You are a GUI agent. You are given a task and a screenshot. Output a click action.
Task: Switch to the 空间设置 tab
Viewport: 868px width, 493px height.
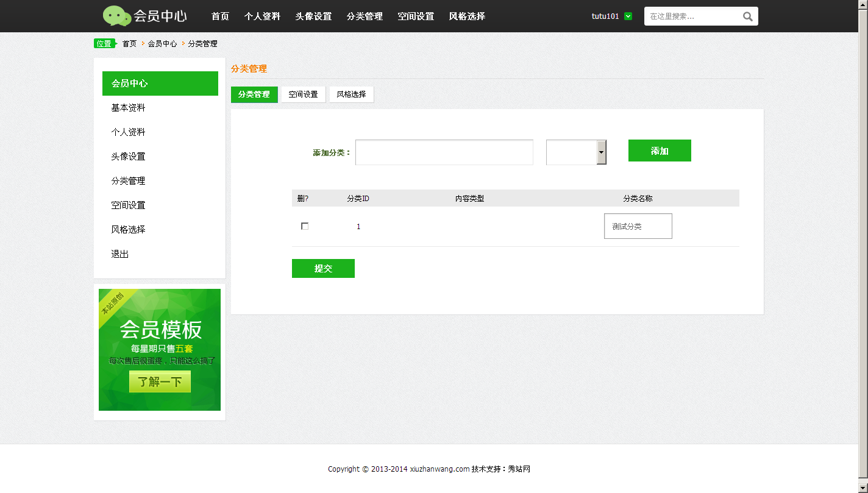tap(303, 94)
